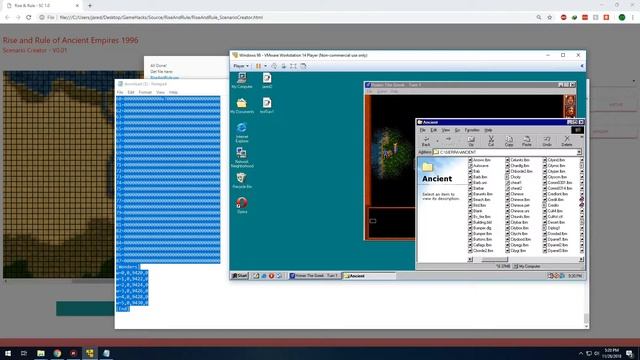Click the Forward arrow in Ancient folder toolbar
Image resolution: width=640 pixels, height=360 pixels.
tap(448, 140)
